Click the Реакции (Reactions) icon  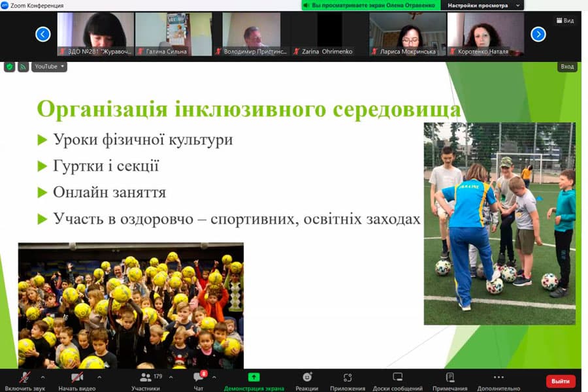coord(306,377)
